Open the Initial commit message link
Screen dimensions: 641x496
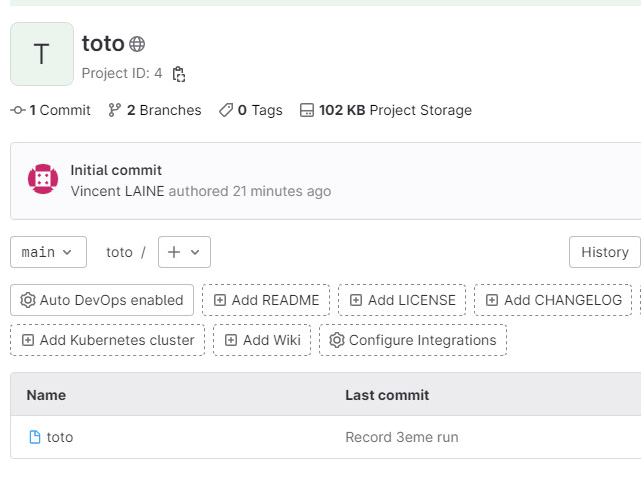(116, 170)
